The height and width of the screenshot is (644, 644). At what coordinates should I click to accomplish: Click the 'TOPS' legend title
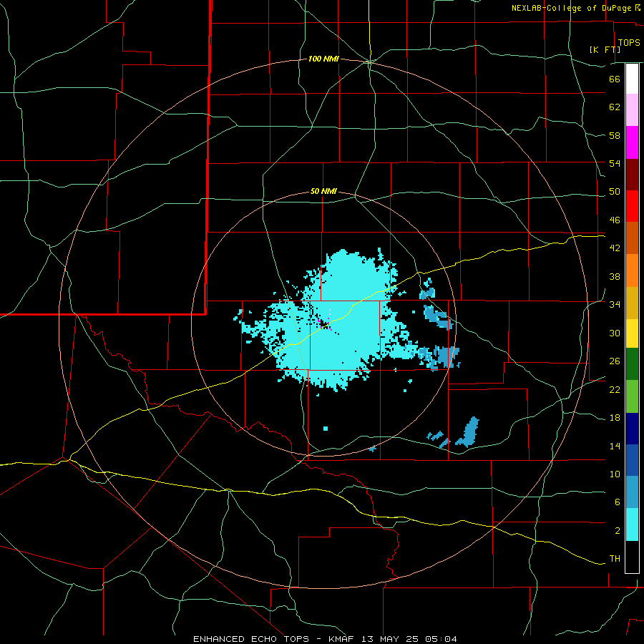(629, 42)
